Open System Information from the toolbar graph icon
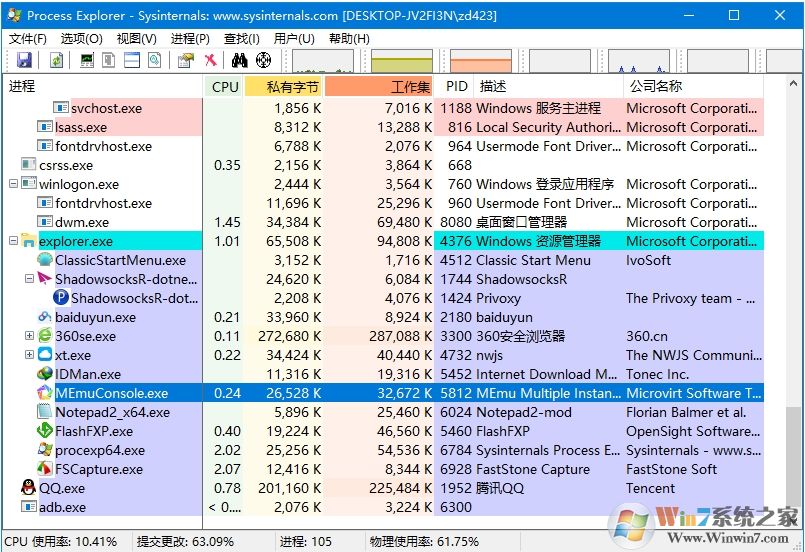Screen dimensions: 805x552 (x=87, y=61)
